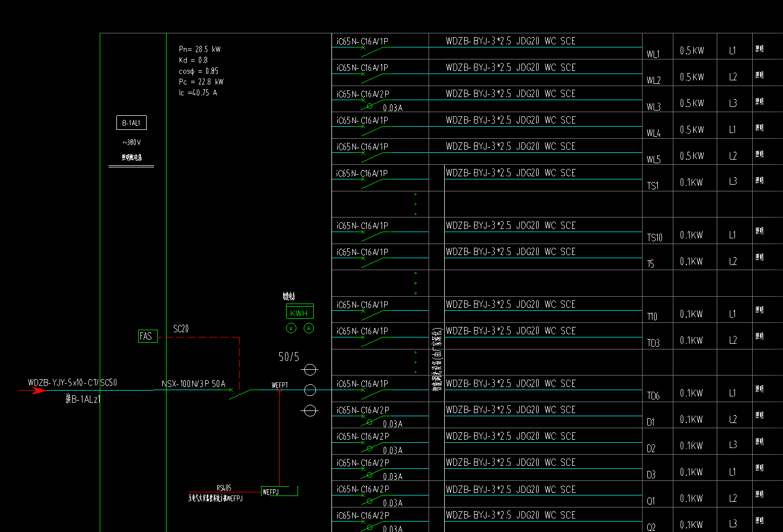This screenshot has width=783, height=532.
Task: Select the TD6 circuit label
Action: click(x=653, y=396)
